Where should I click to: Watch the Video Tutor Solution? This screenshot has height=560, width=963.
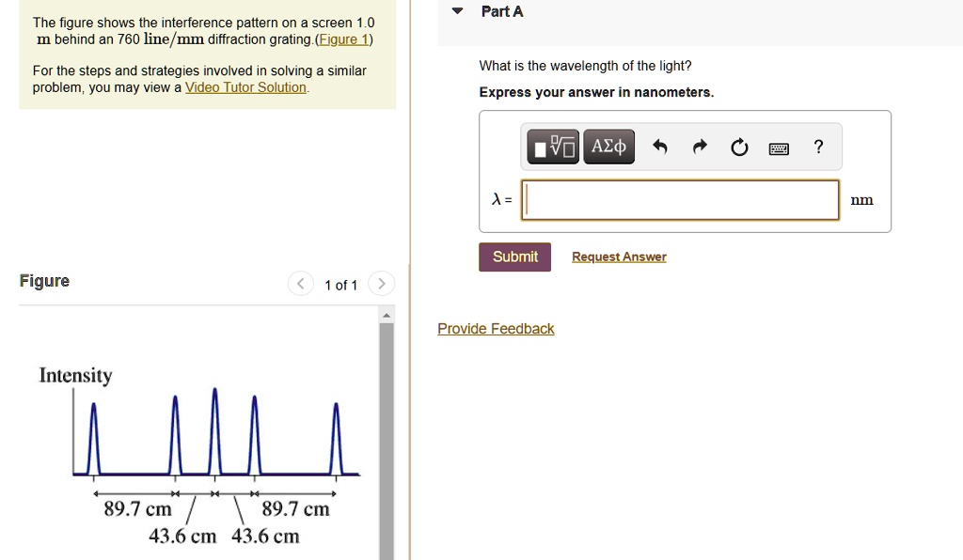pyautogui.click(x=245, y=87)
